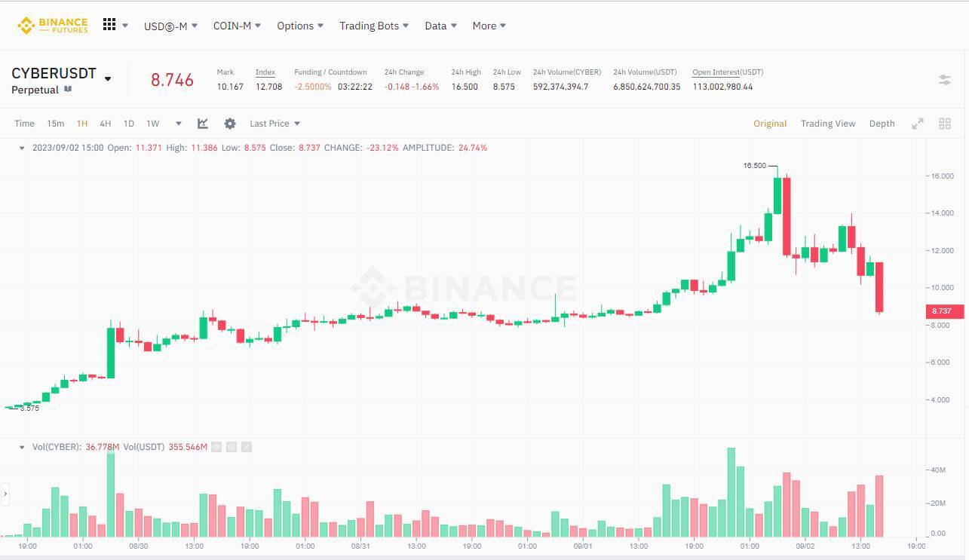Screen dimensions: 969x560
Task: Click the Index price label
Action: pos(265,72)
